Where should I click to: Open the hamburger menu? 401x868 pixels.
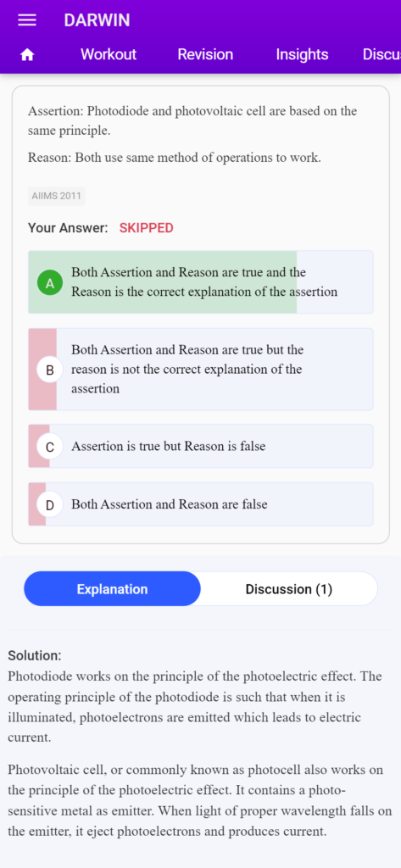point(26,20)
